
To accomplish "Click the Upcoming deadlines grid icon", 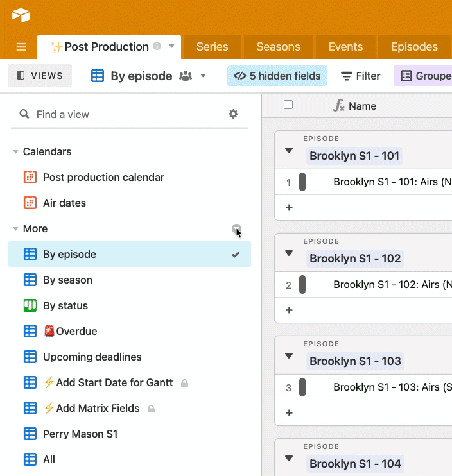I will (30, 357).
